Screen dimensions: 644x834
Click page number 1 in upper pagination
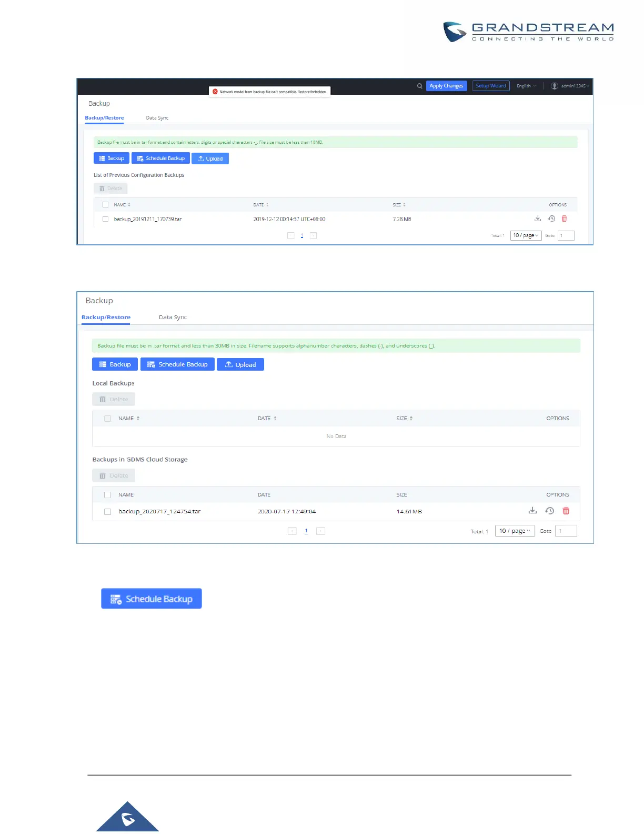(x=302, y=235)
